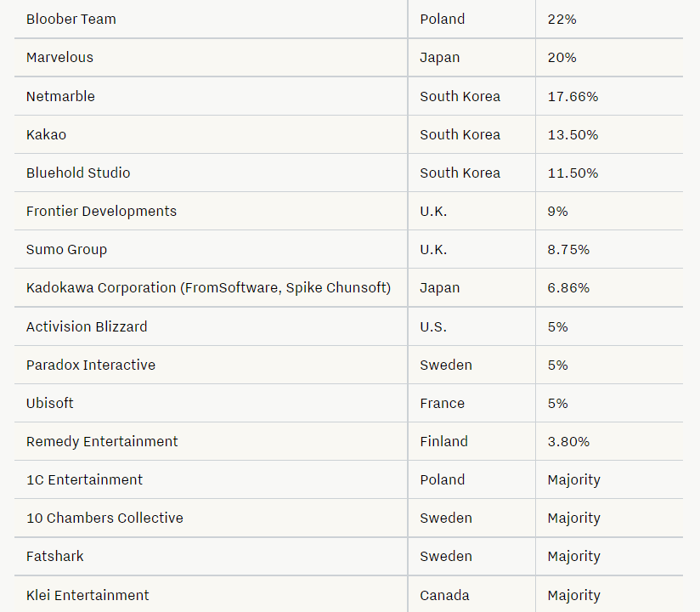
Task: Click the Ubisoft company cell
Action: [x=50, y=403]
